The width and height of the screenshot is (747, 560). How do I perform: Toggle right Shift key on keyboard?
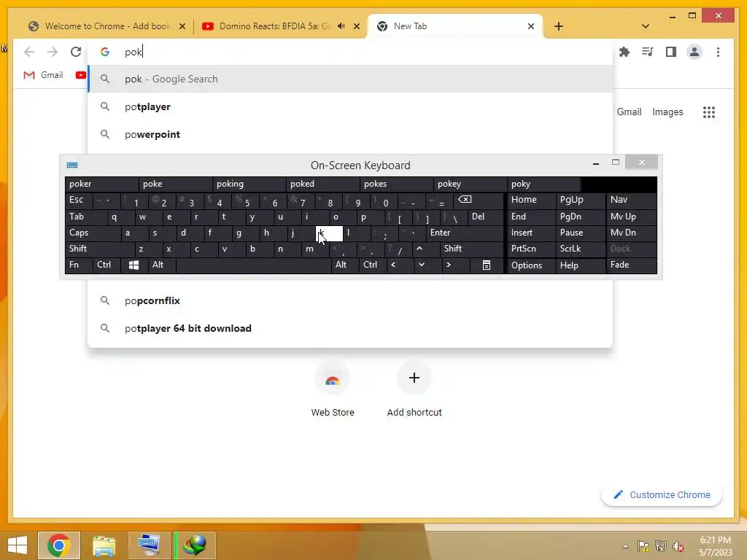(x=472, y=249)
